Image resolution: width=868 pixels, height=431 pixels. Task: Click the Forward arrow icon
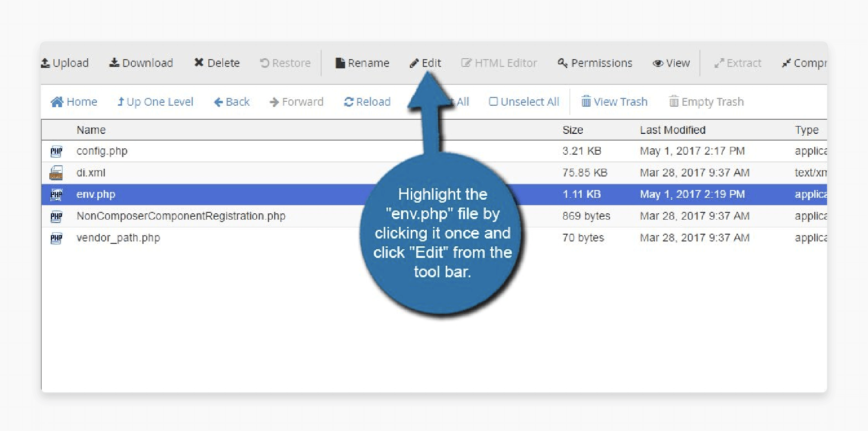pyautogui.click(x=275, y=102)
